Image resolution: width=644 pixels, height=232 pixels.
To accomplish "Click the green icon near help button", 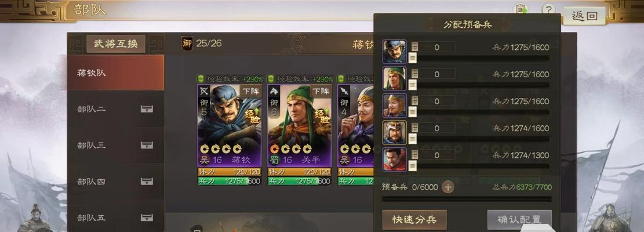I will (x=522, y=9).
